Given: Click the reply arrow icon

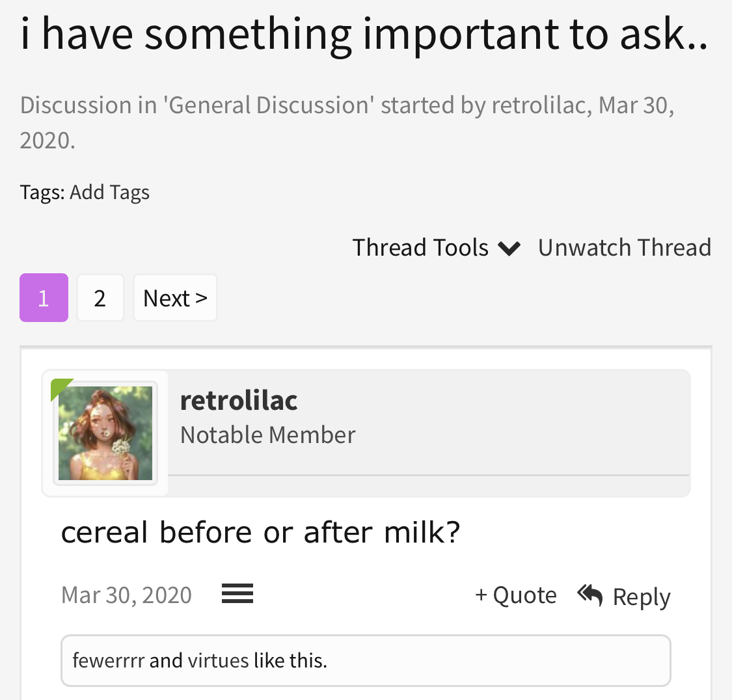Looking at the screenshot, I should tap(590, 595).
